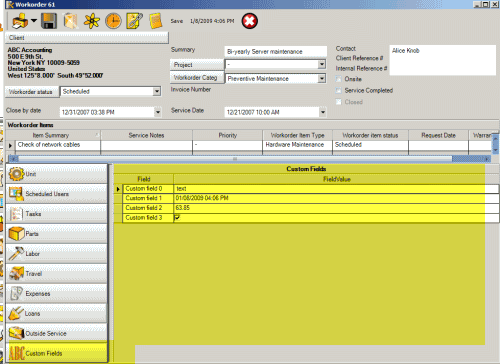Click the floppy disk save icon
The height and width of the screenshot is (364, 500).
pos(49,21)
